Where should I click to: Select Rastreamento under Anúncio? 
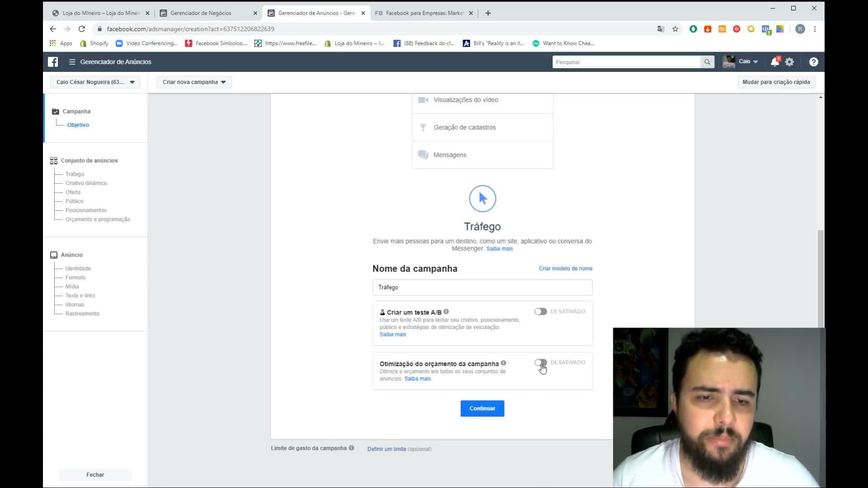click(82, 314)
